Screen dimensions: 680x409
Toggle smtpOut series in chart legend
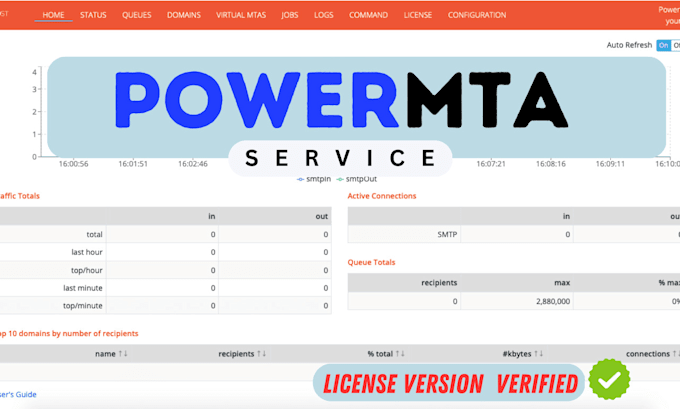357,179
